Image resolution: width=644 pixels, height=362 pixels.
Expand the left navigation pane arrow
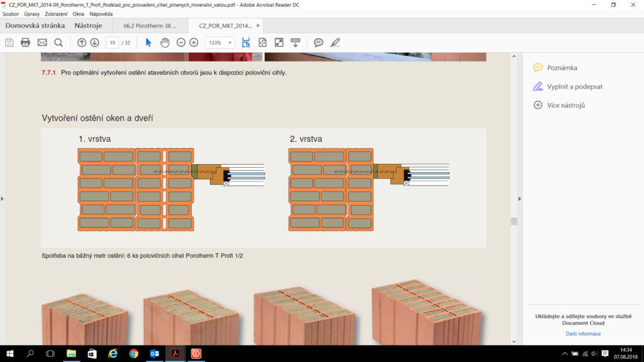pos(3,199)
